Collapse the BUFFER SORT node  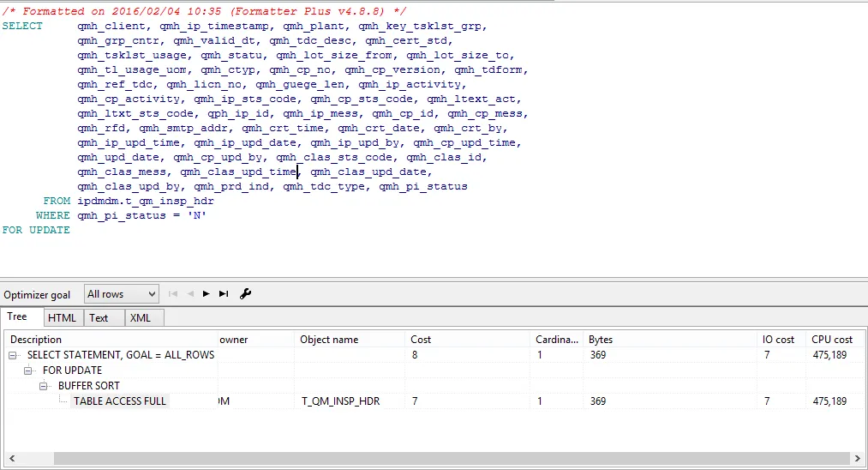[44, 386]
